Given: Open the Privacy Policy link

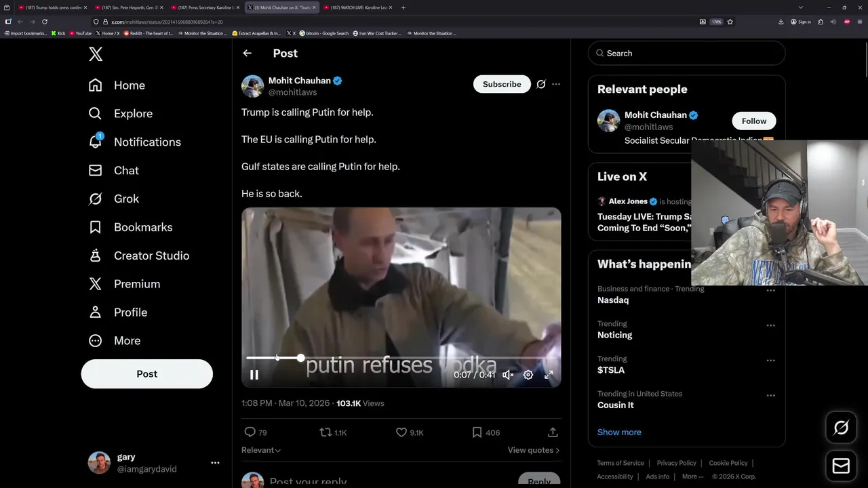Looking at the screenshot, I should [677, 463].
